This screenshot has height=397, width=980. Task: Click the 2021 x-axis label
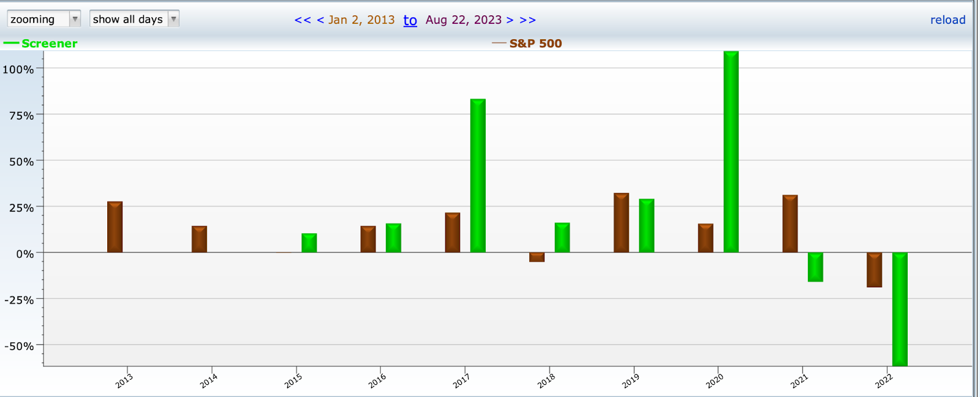(799, 380)
